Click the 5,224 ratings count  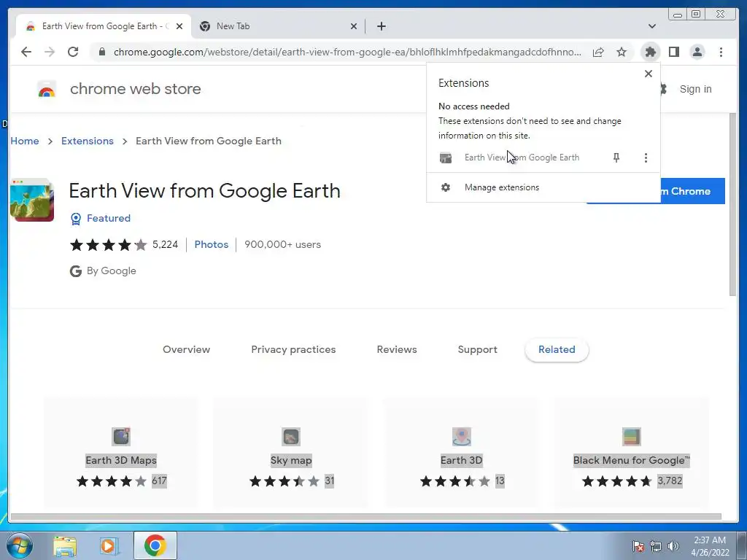point(166,244)
